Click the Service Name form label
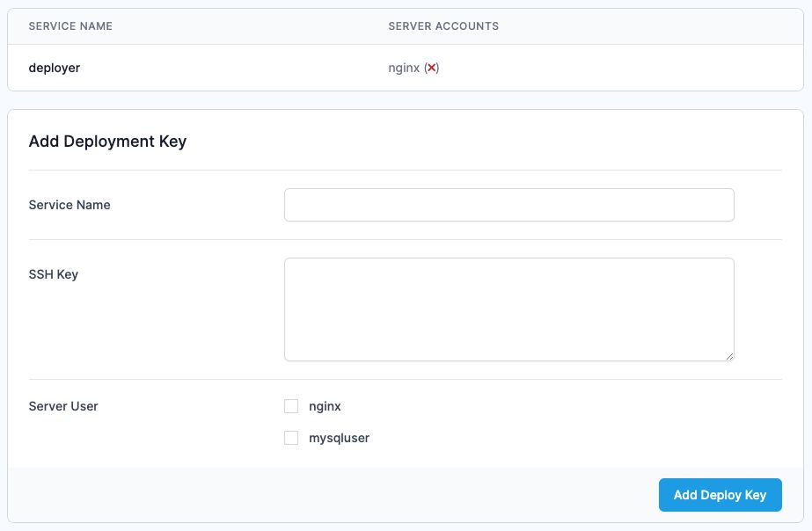Image resolution: width=812 pixels, height=531 pixels. click(x=69, y=205)
